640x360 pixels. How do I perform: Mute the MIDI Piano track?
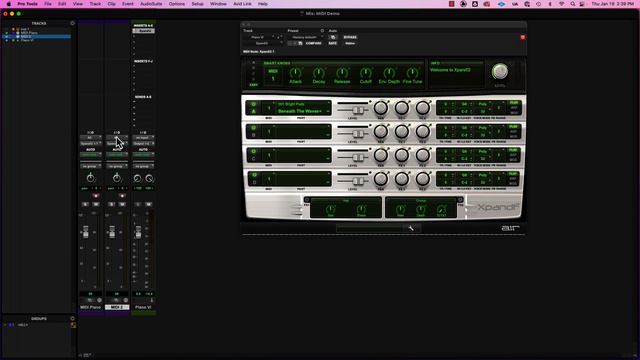pyautogui.click(x=96, y=204)
